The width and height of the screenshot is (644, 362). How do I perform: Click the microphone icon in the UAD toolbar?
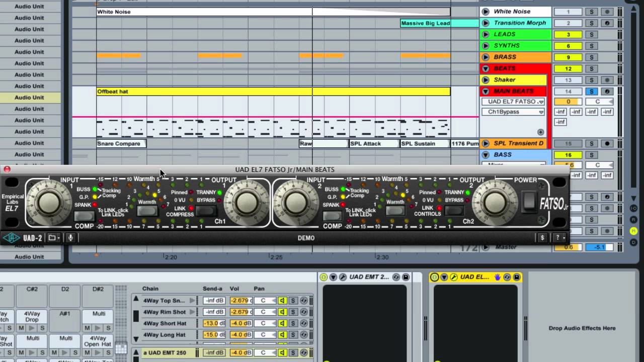tap(70, 238)
